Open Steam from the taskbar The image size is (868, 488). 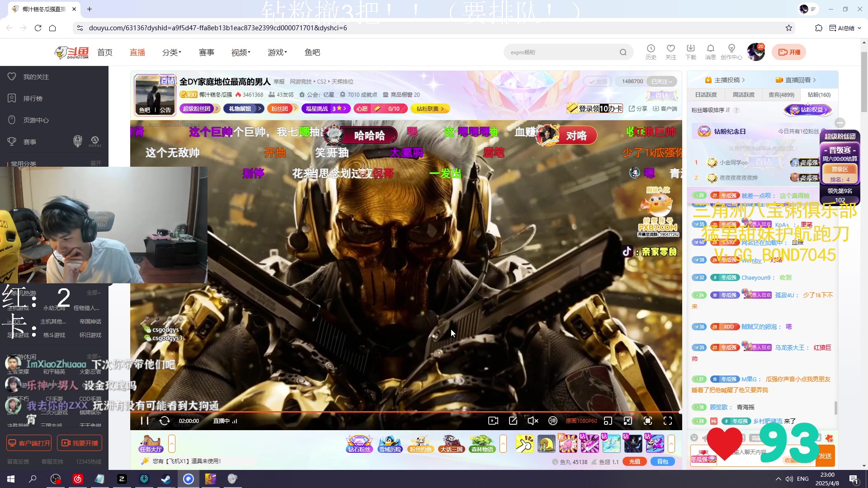166,479
